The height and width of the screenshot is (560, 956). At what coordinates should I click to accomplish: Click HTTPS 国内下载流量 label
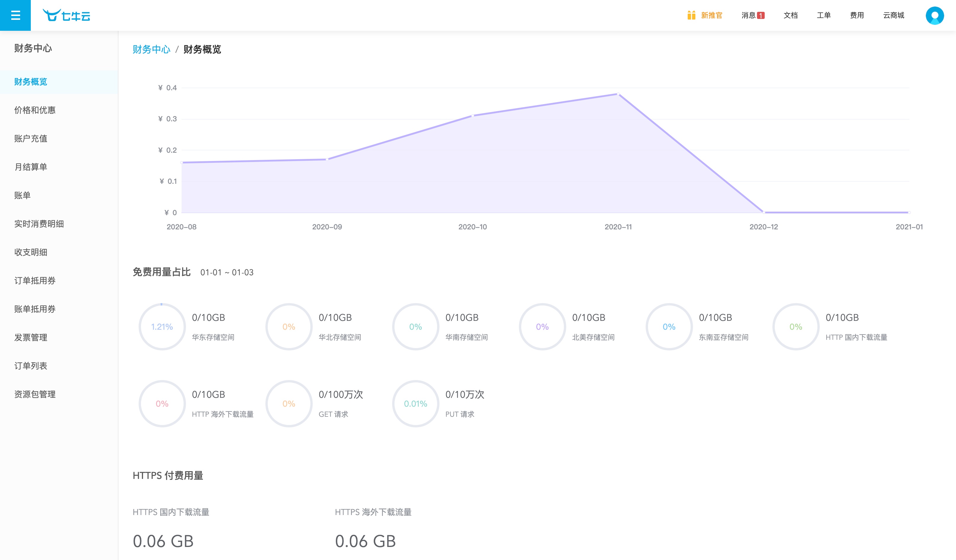point(171,512)
